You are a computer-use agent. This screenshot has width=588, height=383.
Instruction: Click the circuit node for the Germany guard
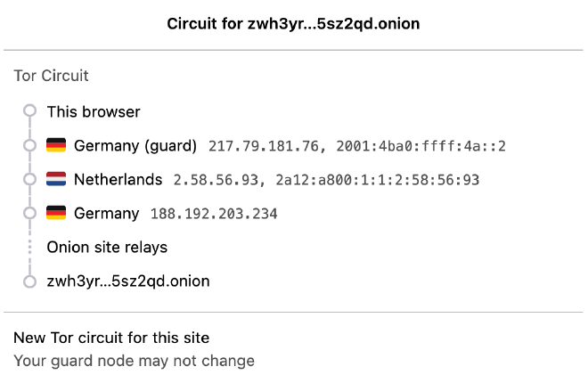point(29,145)
